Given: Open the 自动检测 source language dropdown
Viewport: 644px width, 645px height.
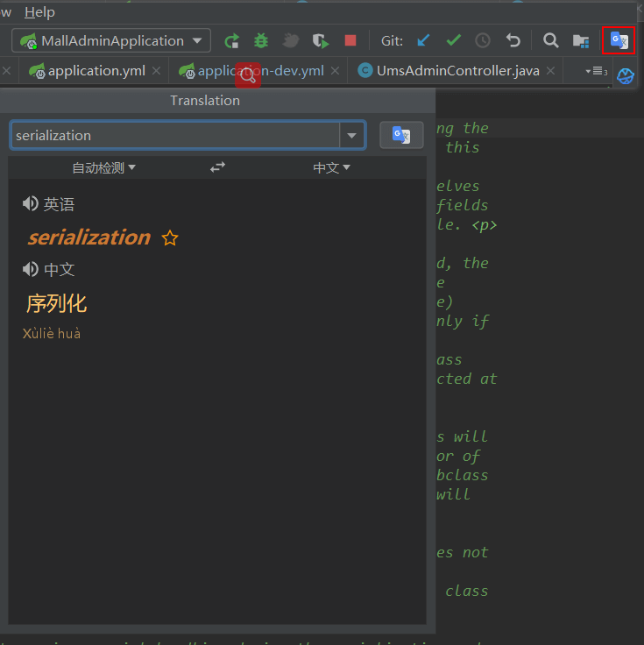Looking at the screenshot, I should pos(103,167).
